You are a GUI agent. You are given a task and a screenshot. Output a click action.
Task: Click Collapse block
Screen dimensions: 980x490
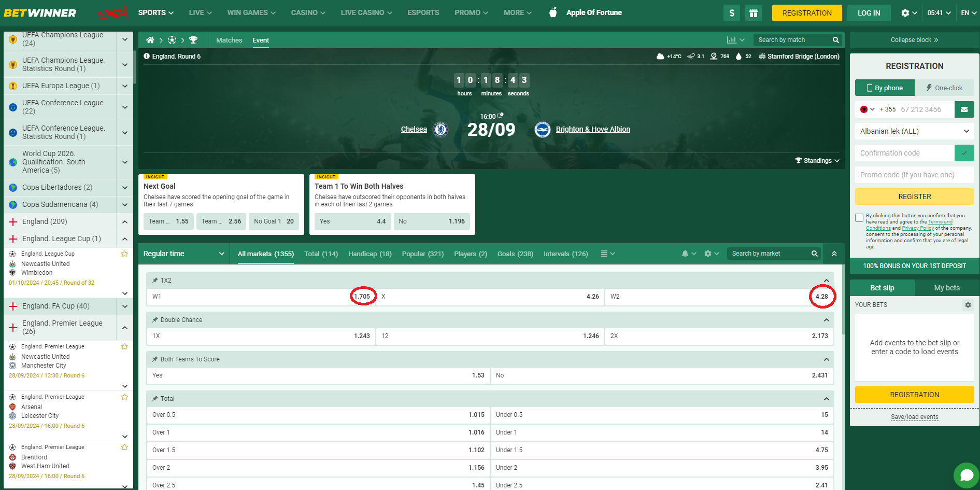point(915,40)
